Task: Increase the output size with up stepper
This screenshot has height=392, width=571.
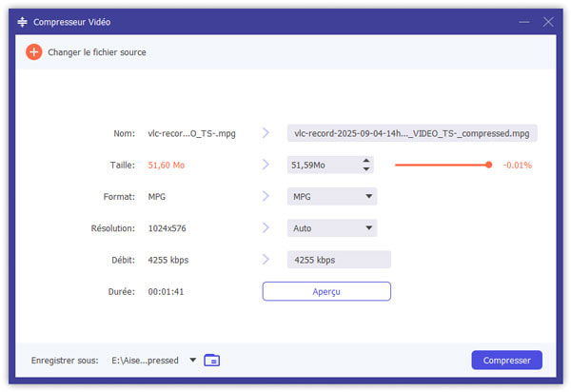Action: point(366,161)
